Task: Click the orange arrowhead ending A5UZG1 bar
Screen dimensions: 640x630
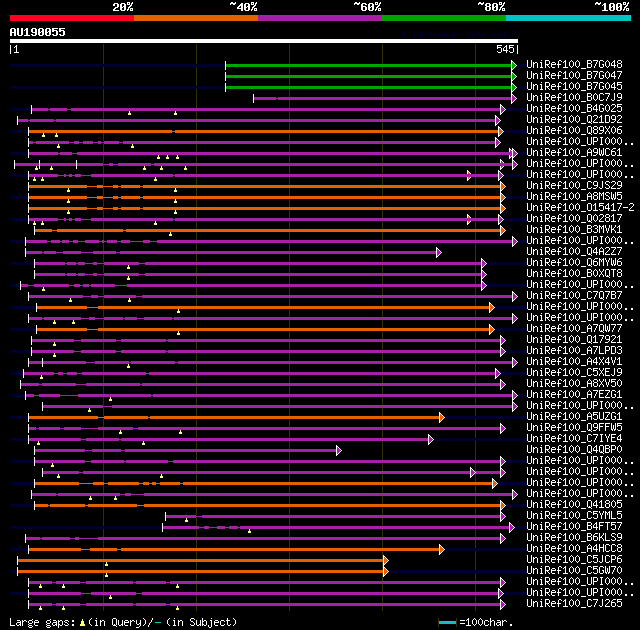Action: pos(442,417)
